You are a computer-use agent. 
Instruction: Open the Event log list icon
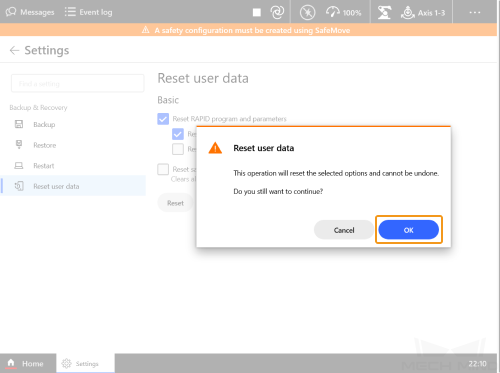tap(70, 12)
